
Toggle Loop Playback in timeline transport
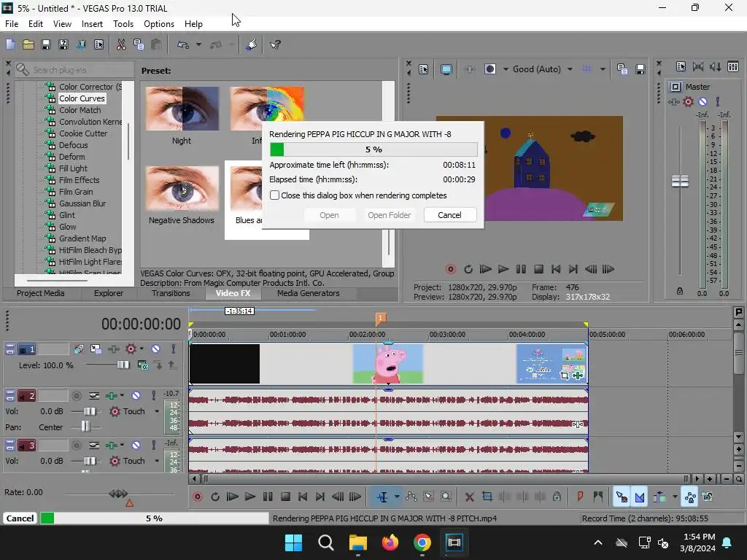tap(215, 497)
